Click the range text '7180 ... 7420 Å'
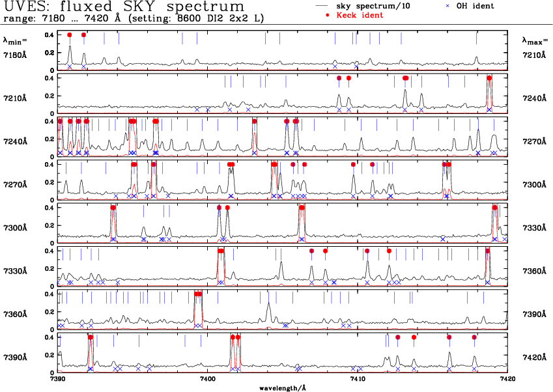This screenshot has width=553, height=392. pyautogui.click(x=78, y=18)
